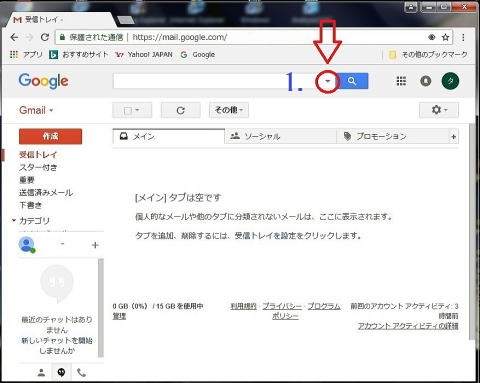Open スター付き folder
Image resolution: width=480 pixels, height=383 pixels.
coord(38,167)
